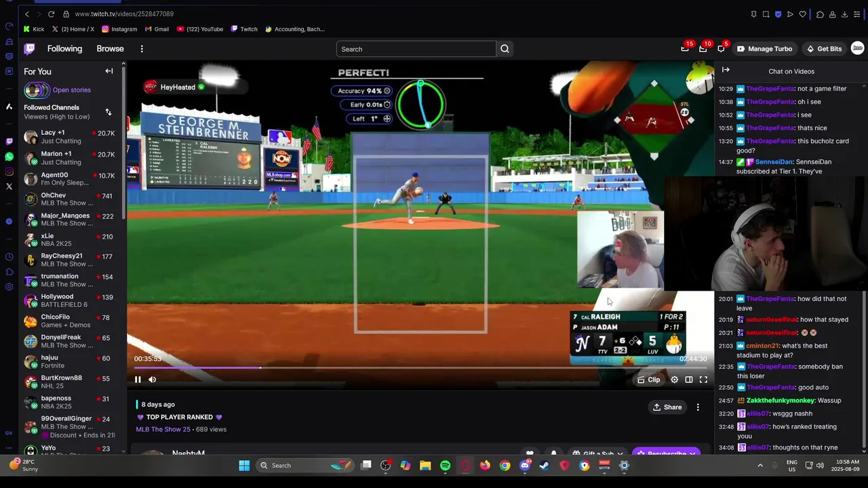Open stories link in sidebar
The height and width of the screenshot is (488, 868).
pos(71,90)
